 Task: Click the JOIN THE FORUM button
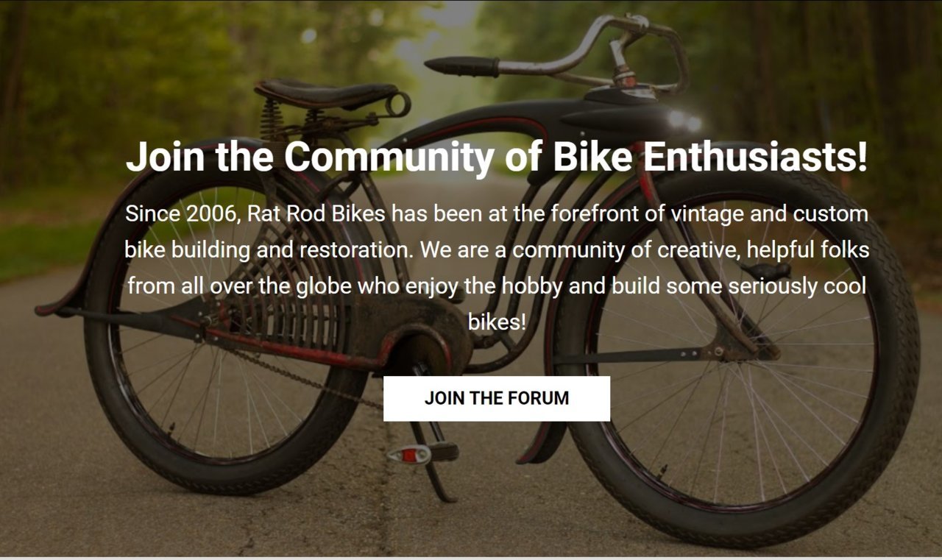tap(497, 399)
